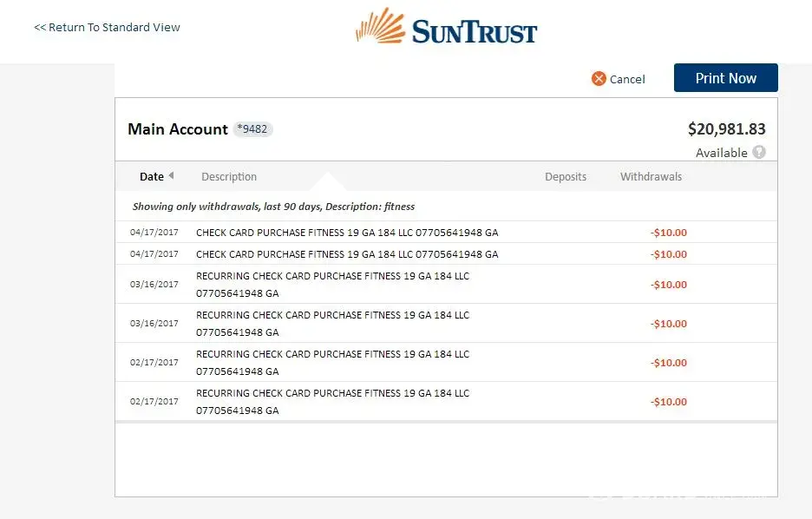Select the Withdrawals column header

coord(651,176)
